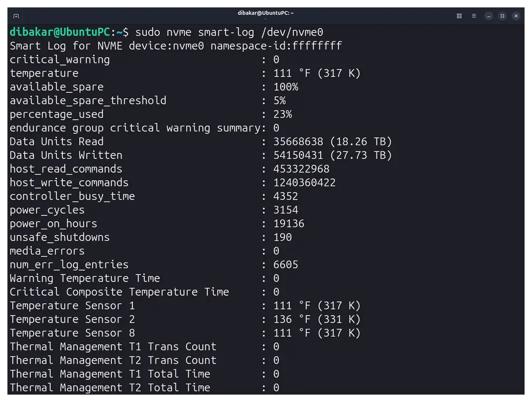Click the power_on_hours value 19136
The height and width of the screenshot is (402, 532).
(x=289, y=224)
